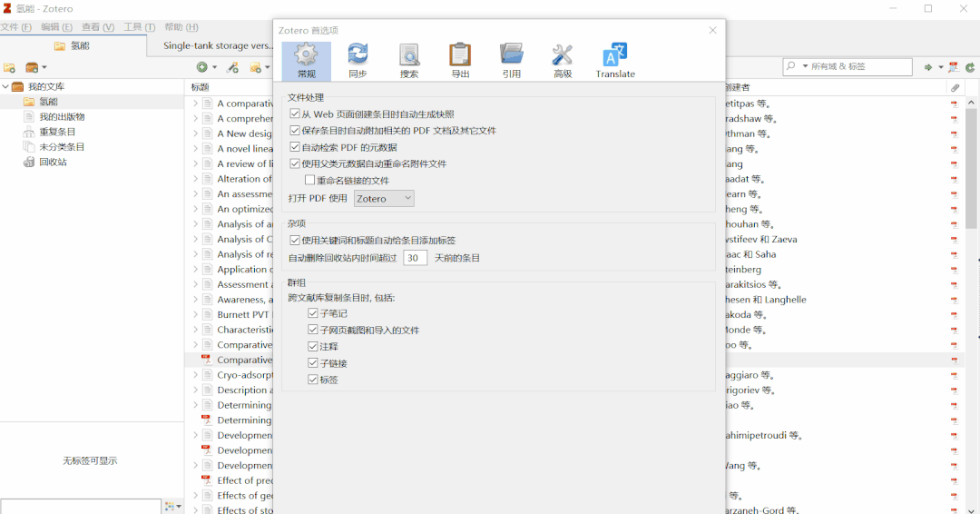Open the 同步 sync preferences pane
This screenshot has height=514, width=980.
click(358, 61)
